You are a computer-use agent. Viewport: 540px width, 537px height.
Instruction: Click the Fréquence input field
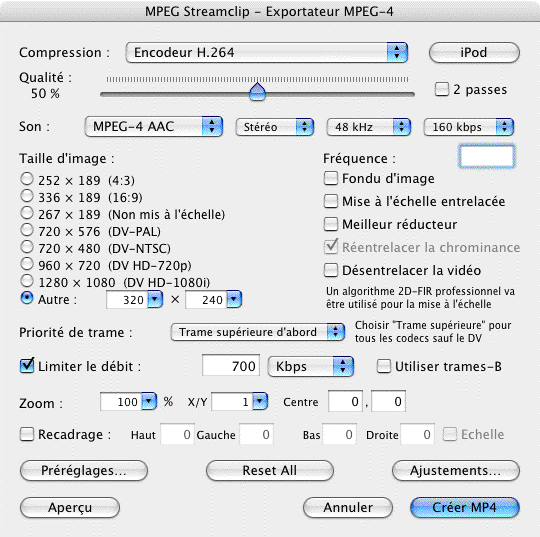click(487, 157)
